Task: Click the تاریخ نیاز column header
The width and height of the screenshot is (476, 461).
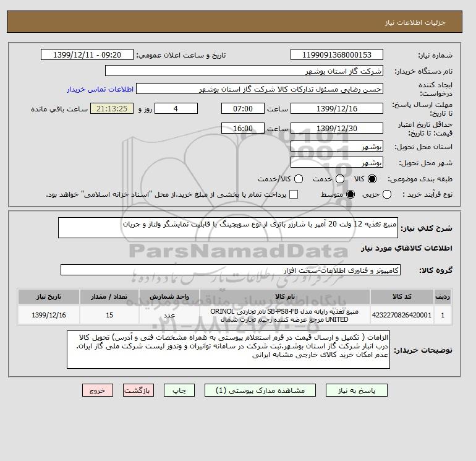Action: point(49,297)
